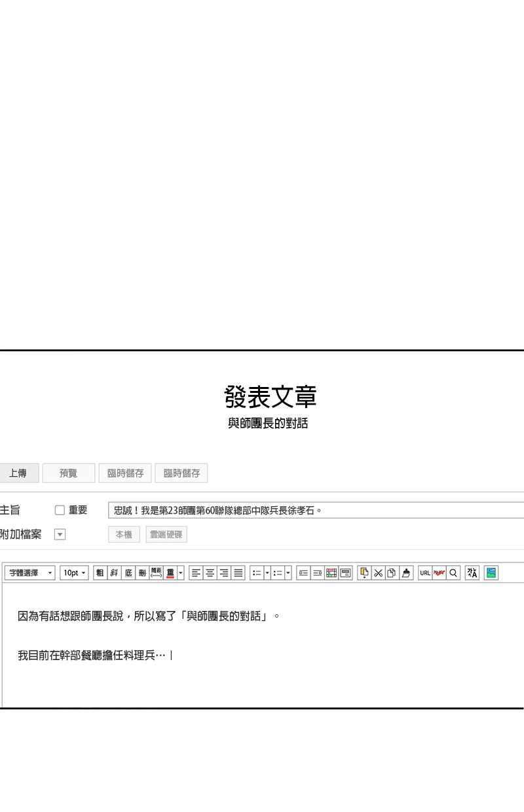
Task: Open the character spacing tool
Action: click(156, 573)
